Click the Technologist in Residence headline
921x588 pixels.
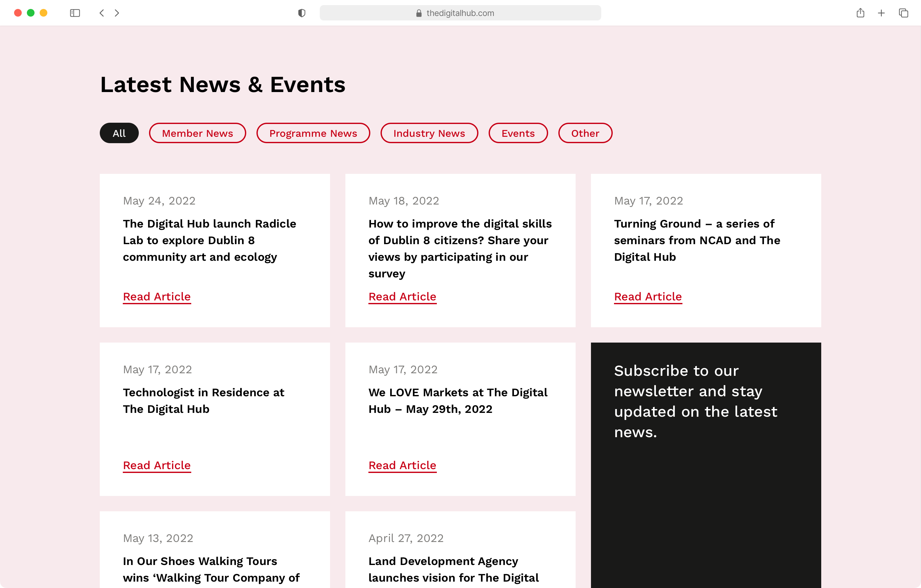pos(203,401)
